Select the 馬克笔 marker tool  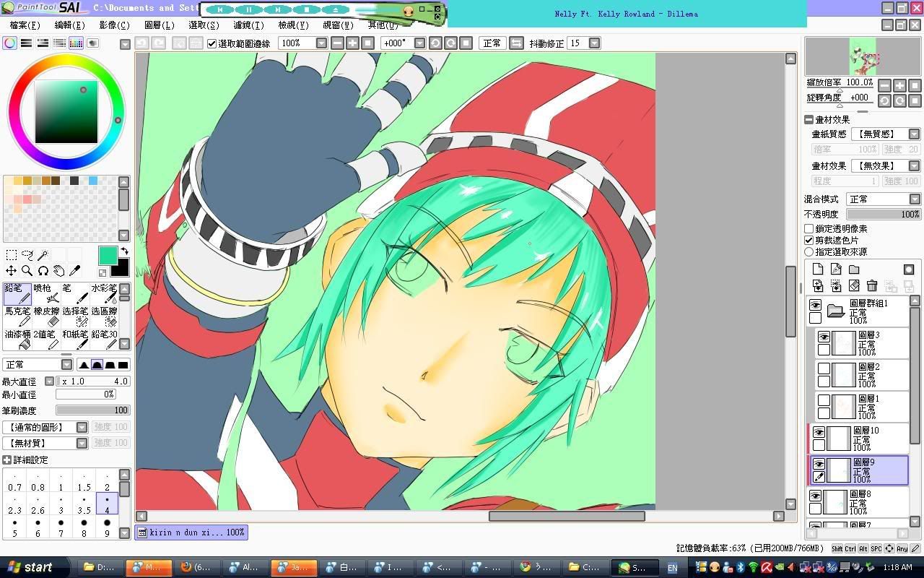coord(17,316)
